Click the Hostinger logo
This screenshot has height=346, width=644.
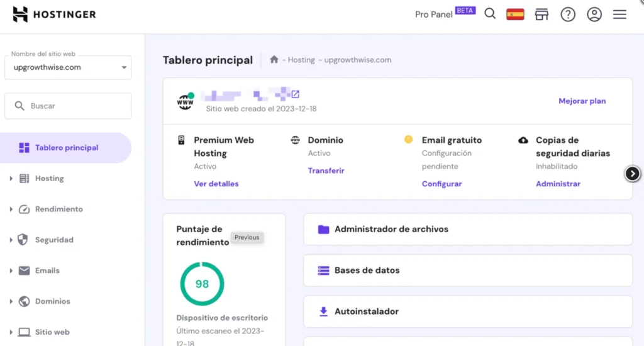click(54, 14)
